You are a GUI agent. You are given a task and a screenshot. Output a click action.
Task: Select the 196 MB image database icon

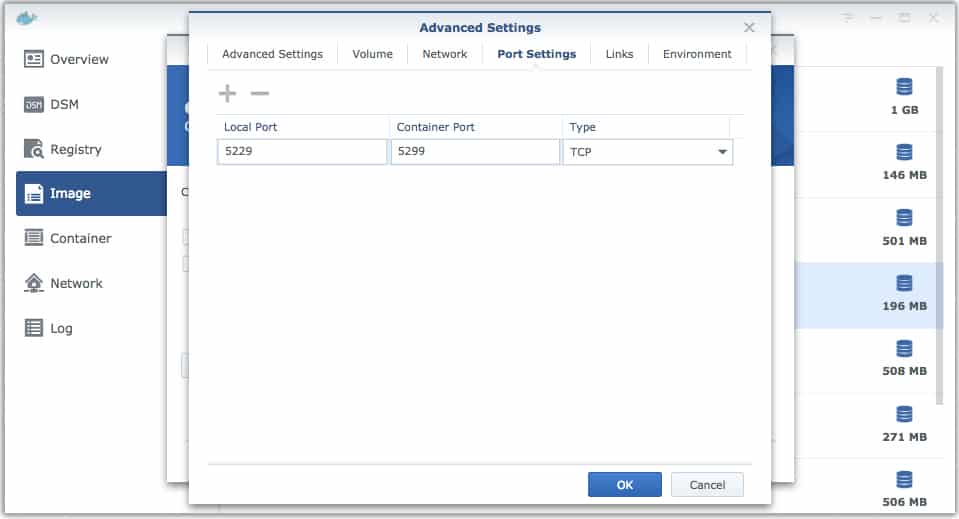(904, 283)
